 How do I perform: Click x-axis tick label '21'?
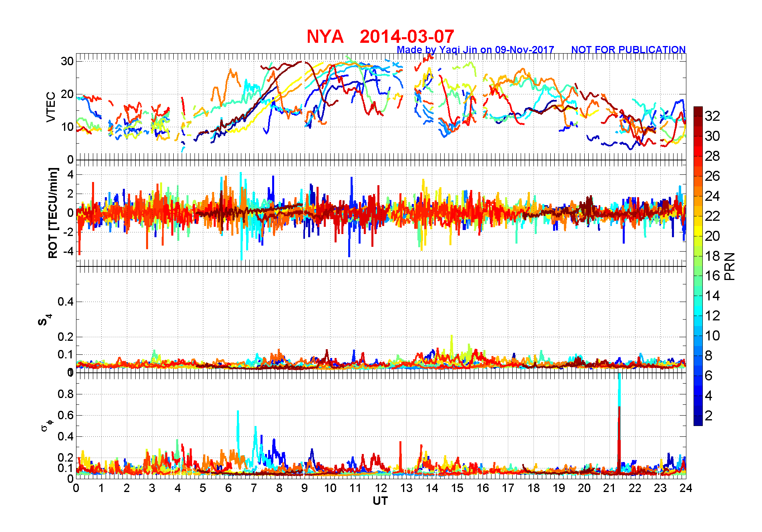coord(610,488)
